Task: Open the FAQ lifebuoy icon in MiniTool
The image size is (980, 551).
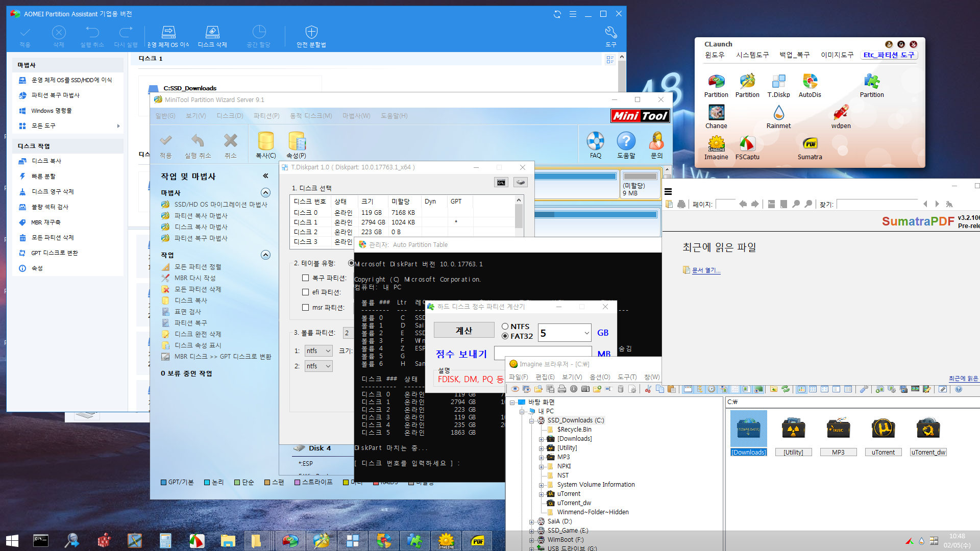Action: coord(595,145)
